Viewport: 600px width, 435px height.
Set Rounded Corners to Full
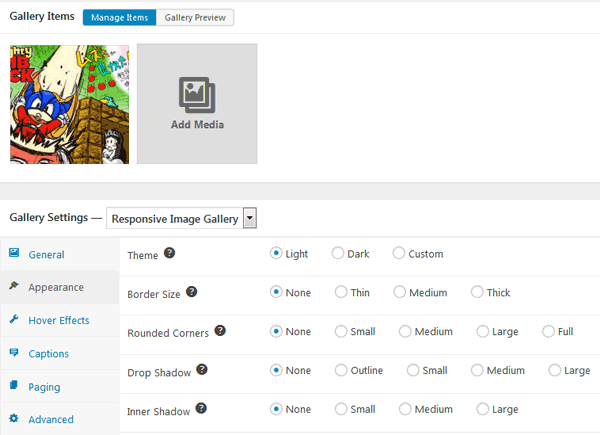[x=548, y=331]
